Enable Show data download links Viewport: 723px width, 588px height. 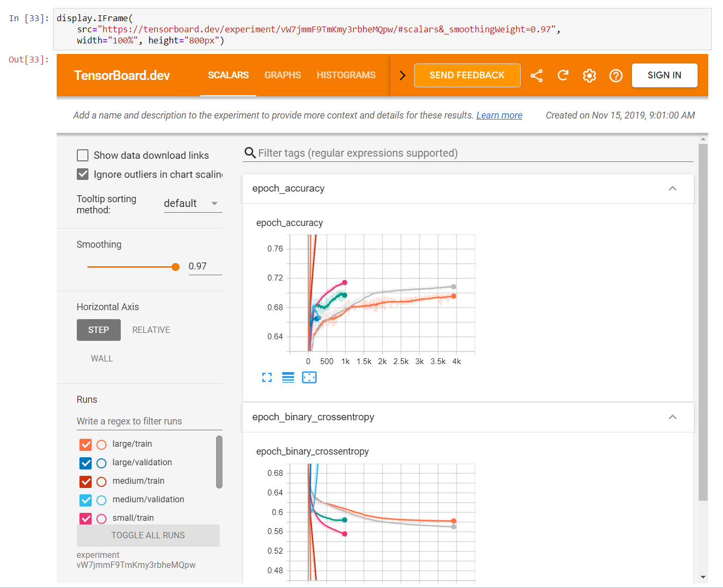[83, 155]
